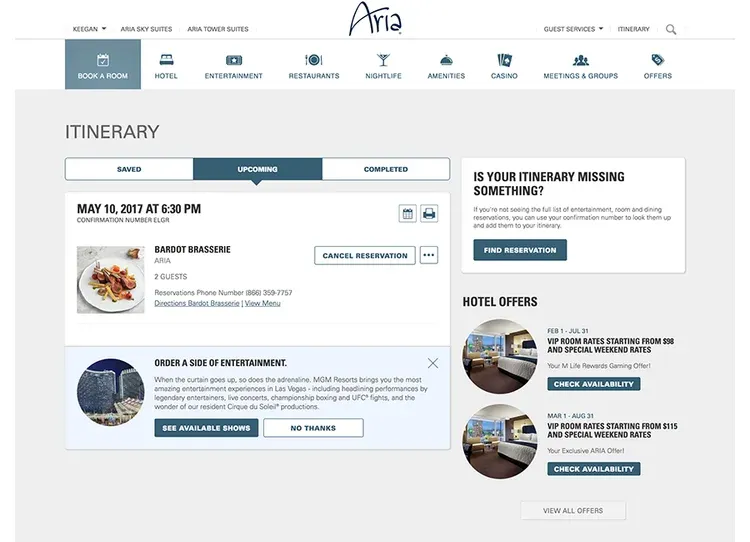Image resolution: width=750 pixels, height=542 pixels.
Task: Click Cancel Reservation button
Action: coord(365,255)
